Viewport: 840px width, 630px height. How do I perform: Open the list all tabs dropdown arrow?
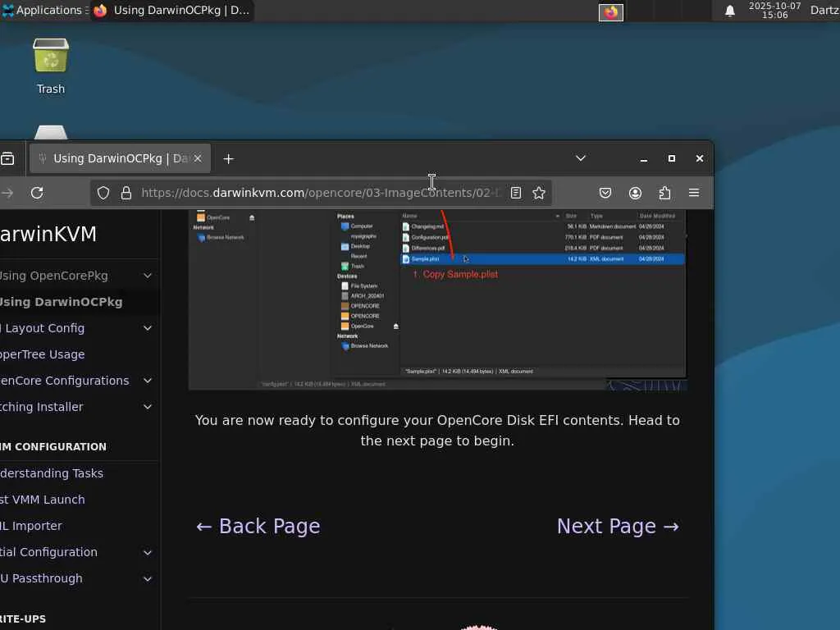click(580, 158)
